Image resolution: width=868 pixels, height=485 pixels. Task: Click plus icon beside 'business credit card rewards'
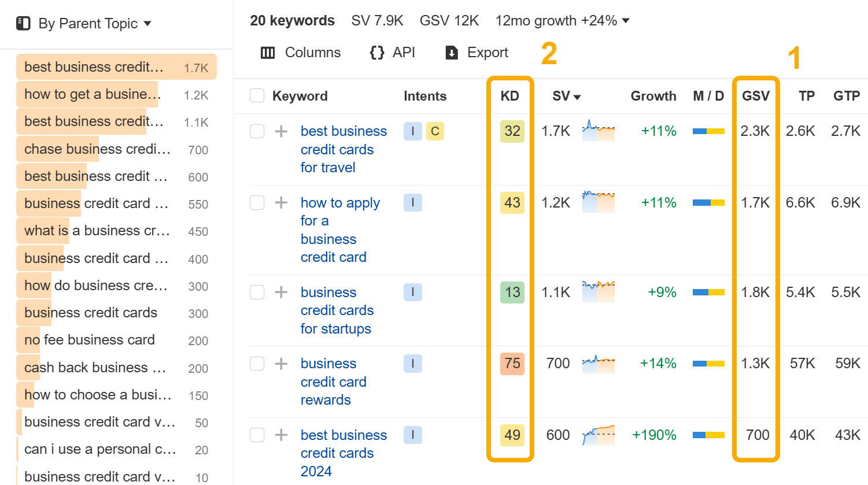click(281, 364)
